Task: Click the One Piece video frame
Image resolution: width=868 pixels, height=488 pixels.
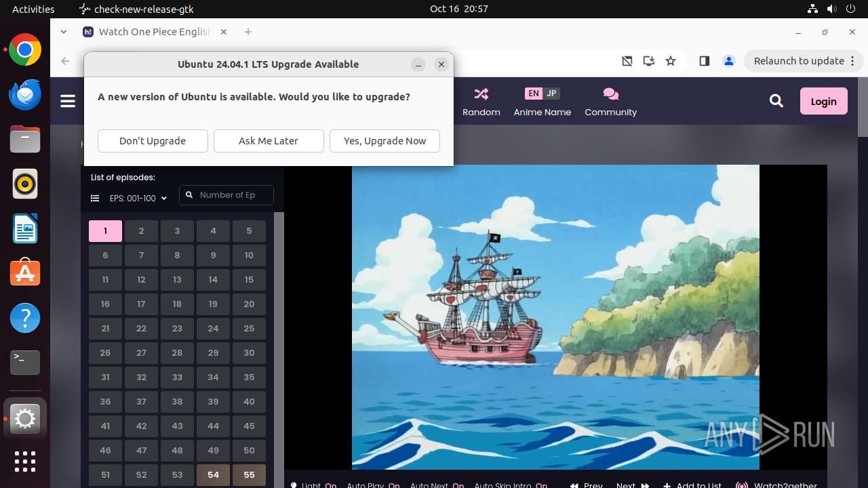Action: (555, 317)
